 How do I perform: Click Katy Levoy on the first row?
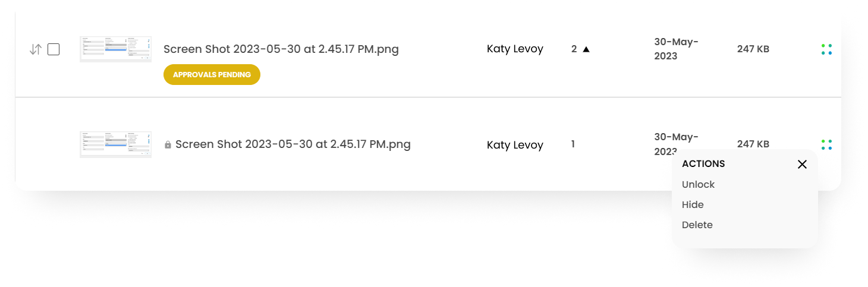pos(515,49)
